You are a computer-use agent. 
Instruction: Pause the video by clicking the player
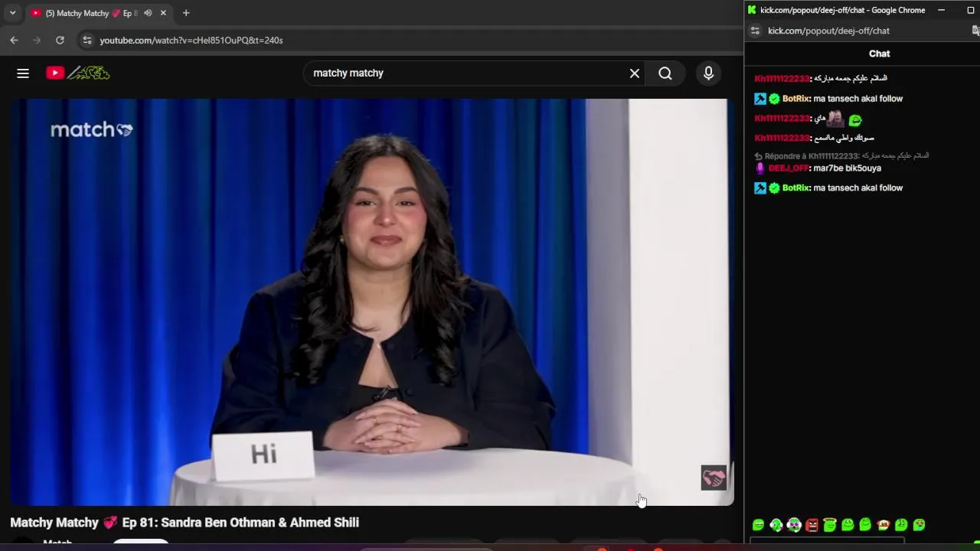[x=372, y=302]
